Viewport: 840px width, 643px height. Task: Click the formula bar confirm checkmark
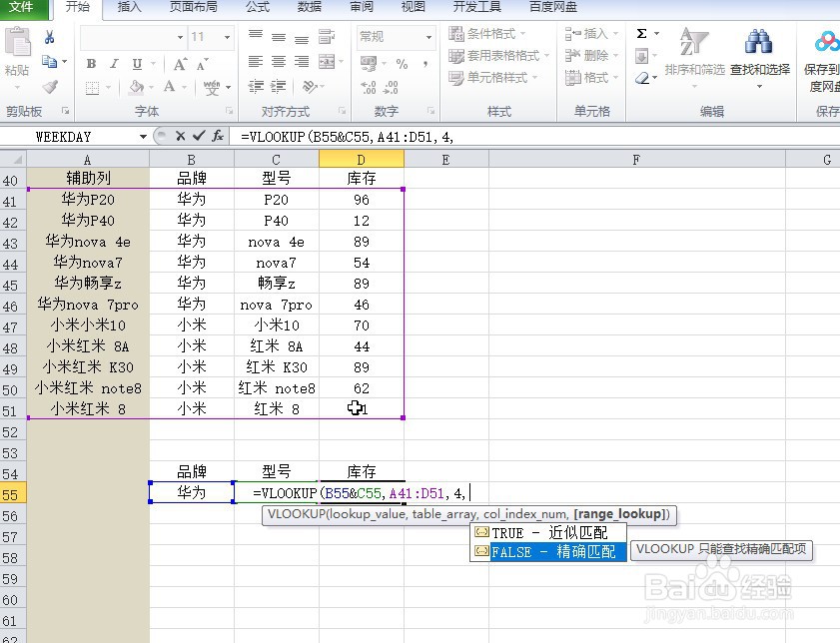[x=199, y=136]
